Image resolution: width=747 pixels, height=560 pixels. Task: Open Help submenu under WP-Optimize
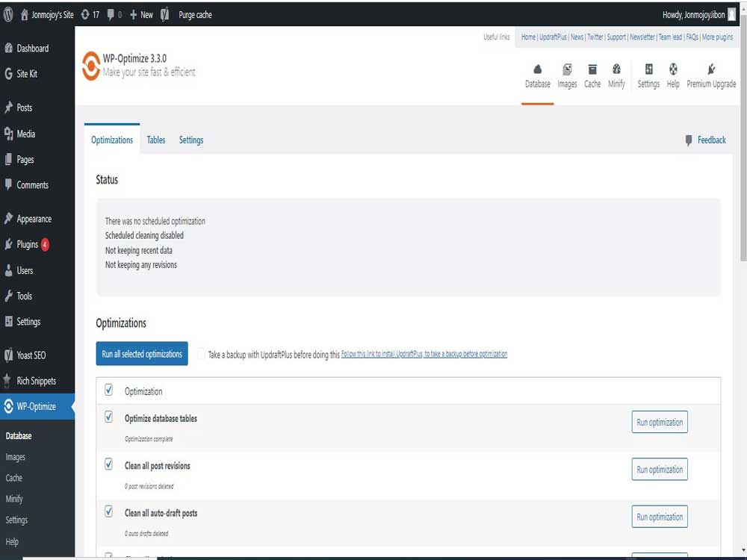[12, 542]
